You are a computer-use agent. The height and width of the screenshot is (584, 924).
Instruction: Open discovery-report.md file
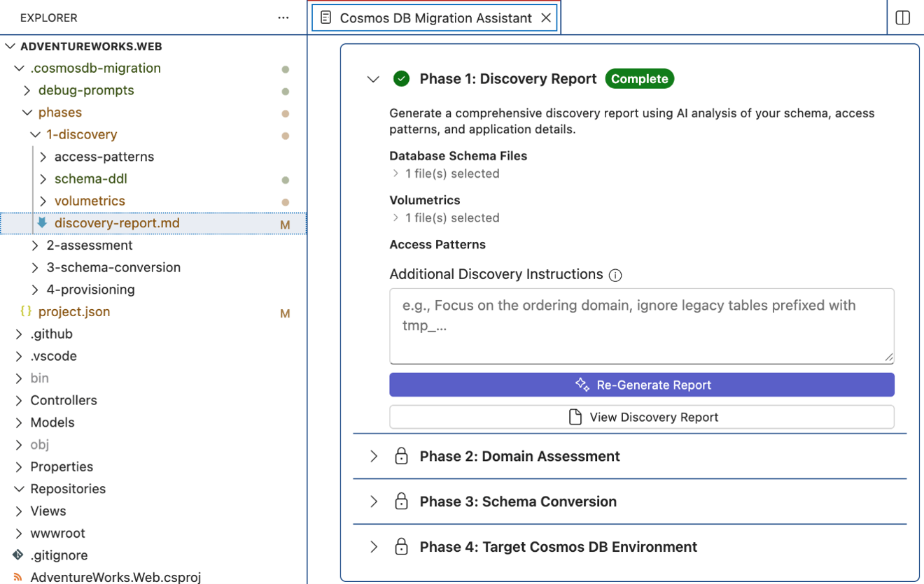tap(117, 223)
